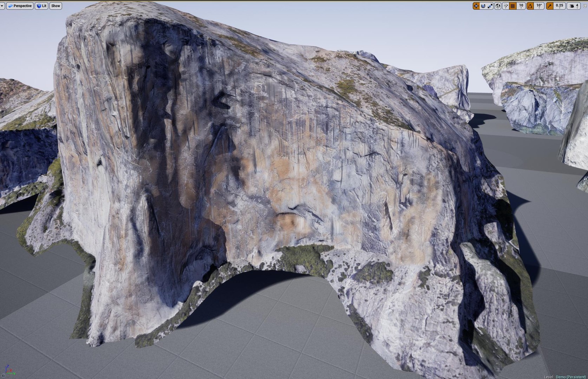Open the camera speed 4 setting
This screenshot has height=379, width=588.
pyautogui.click(x=574, y=6)
